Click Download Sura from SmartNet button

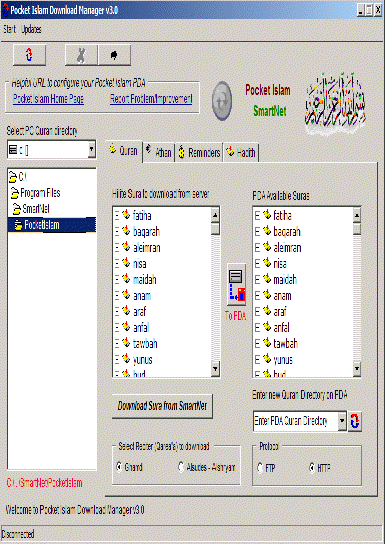[x=162, y=406]
